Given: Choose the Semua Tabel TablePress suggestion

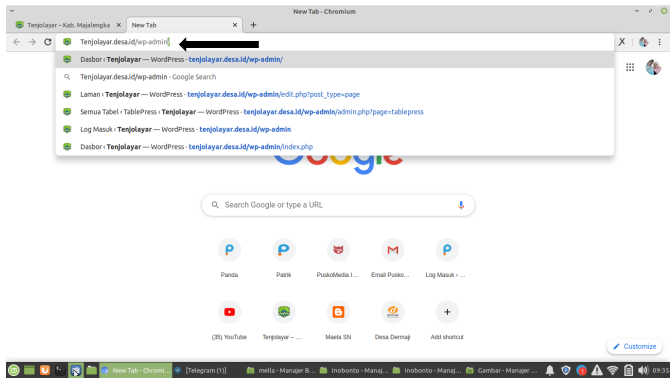Looking at the screenshot, I should (x=334, y=112).
